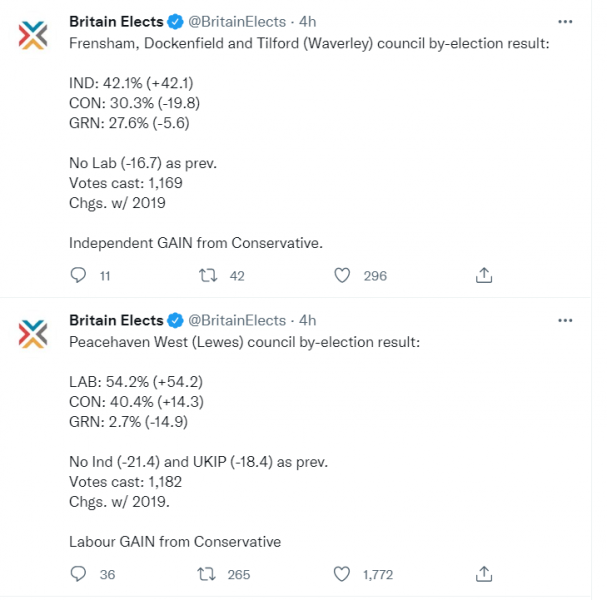The image size is (607, 600).
Task: Reply to the Frensham by-election tweet
Action: pyautogui.click(x=79, y=275)
